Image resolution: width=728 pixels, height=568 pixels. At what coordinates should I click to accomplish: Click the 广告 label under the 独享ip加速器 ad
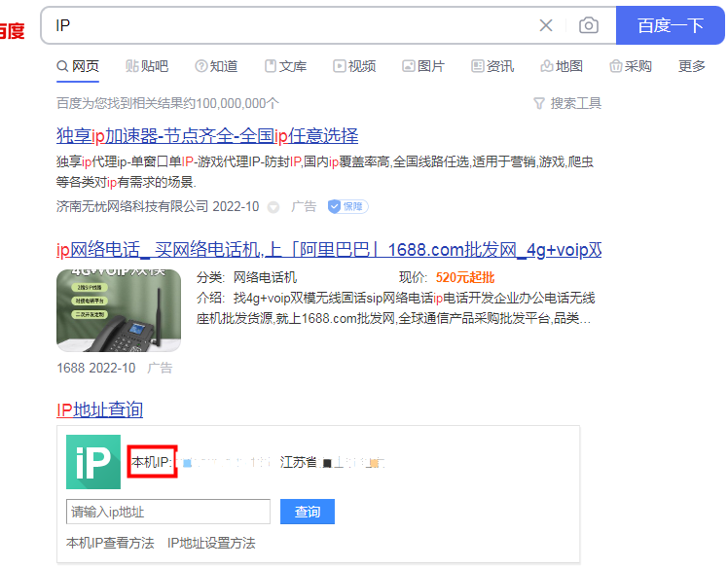pyautogui.click(x=304, y=206)
